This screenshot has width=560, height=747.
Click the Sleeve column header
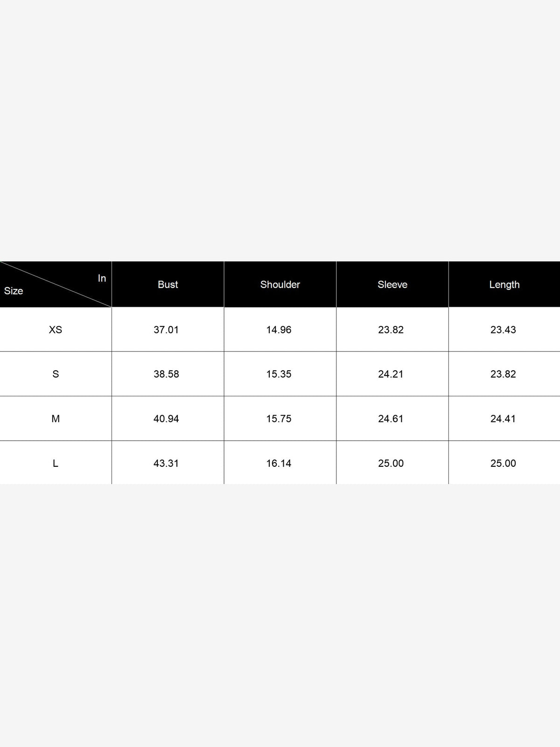[392, 284]
